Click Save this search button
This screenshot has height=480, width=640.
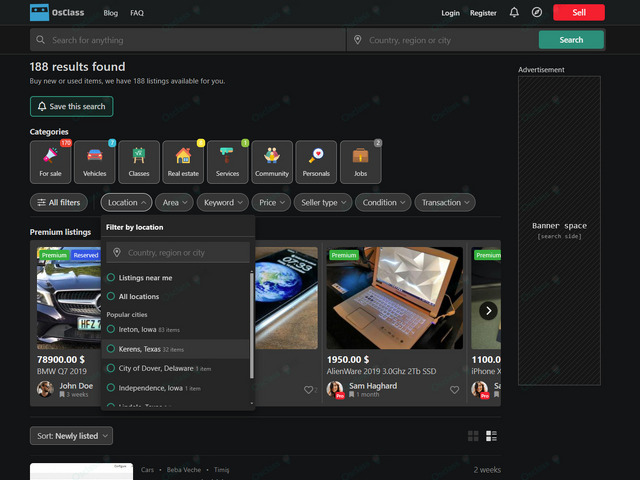[x=71, y=107]
